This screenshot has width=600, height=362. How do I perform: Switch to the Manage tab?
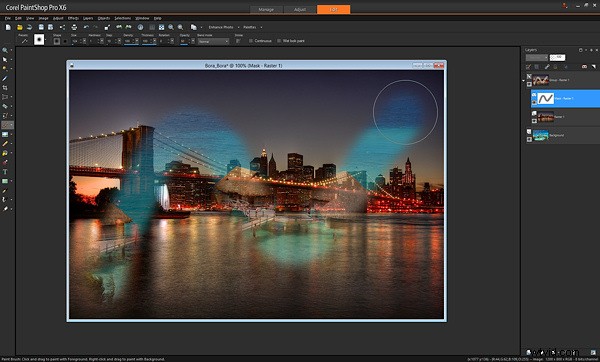(266, 10)
